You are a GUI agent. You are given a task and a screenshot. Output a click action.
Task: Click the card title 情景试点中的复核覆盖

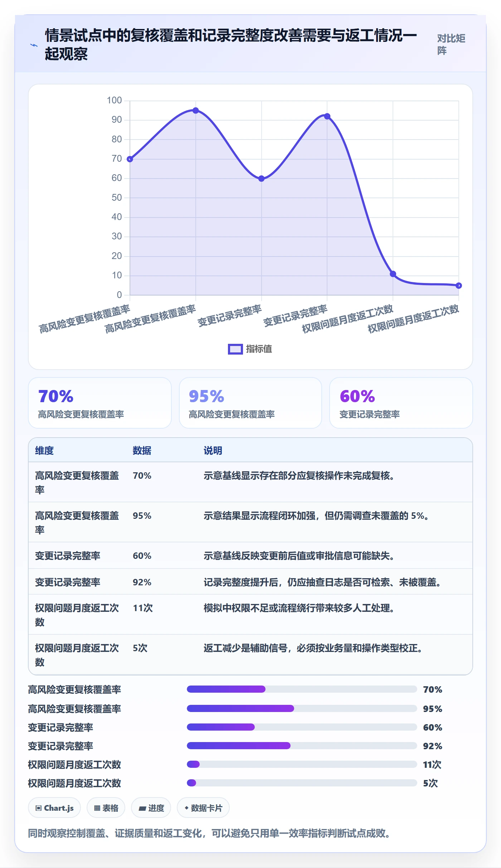click(x=231, y=45)
